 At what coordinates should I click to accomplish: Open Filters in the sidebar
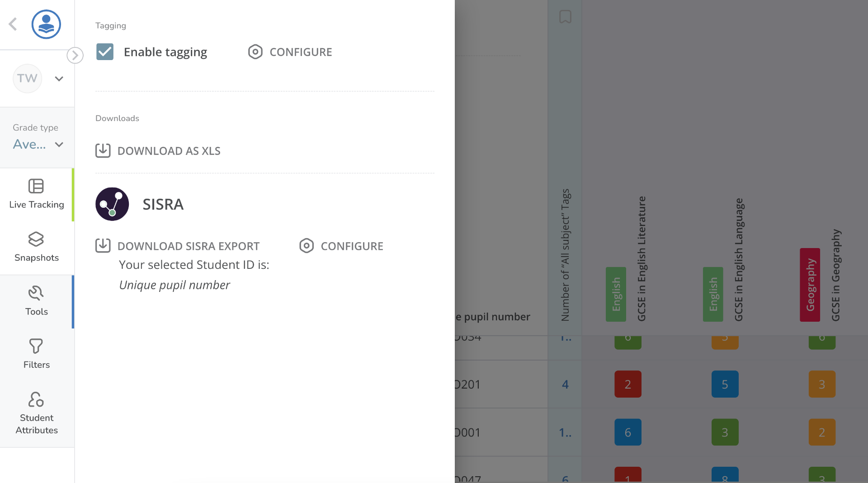coord(37,354)
